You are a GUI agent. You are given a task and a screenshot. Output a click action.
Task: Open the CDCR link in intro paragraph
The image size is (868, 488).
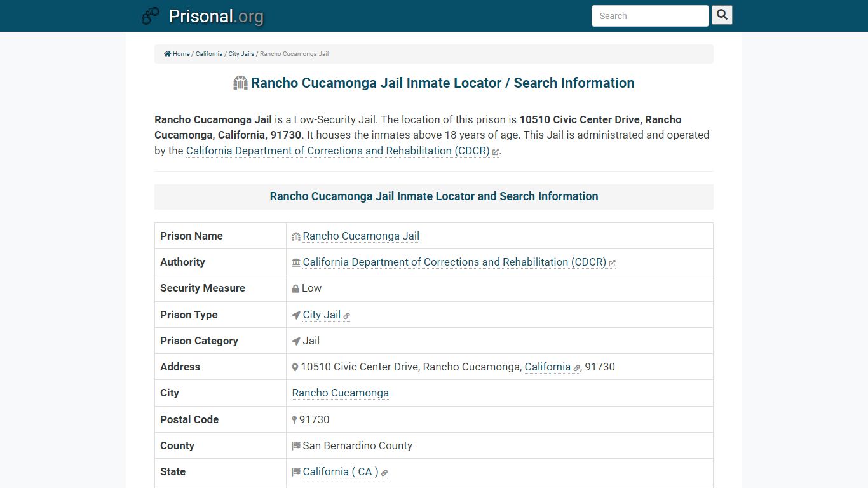click(x=338, y=151)
